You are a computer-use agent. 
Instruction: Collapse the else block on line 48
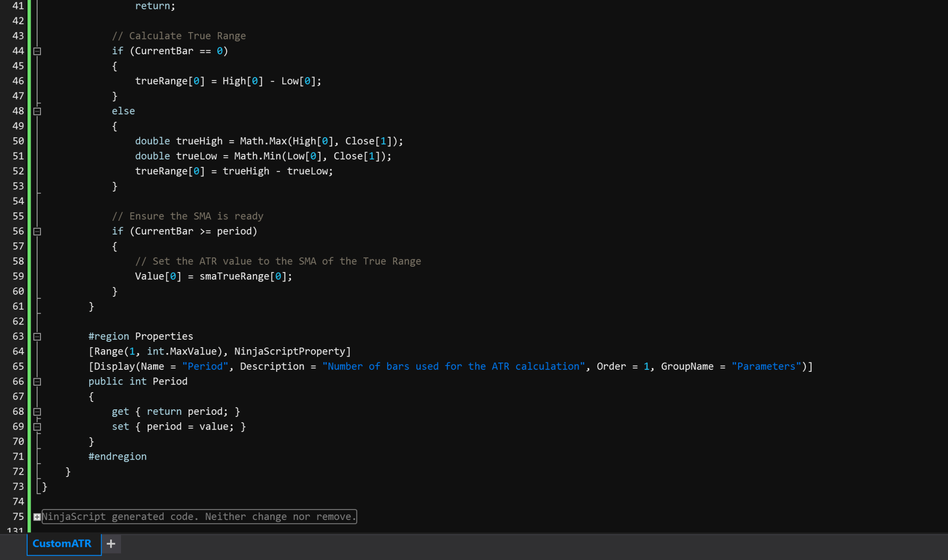coord(37,112)
